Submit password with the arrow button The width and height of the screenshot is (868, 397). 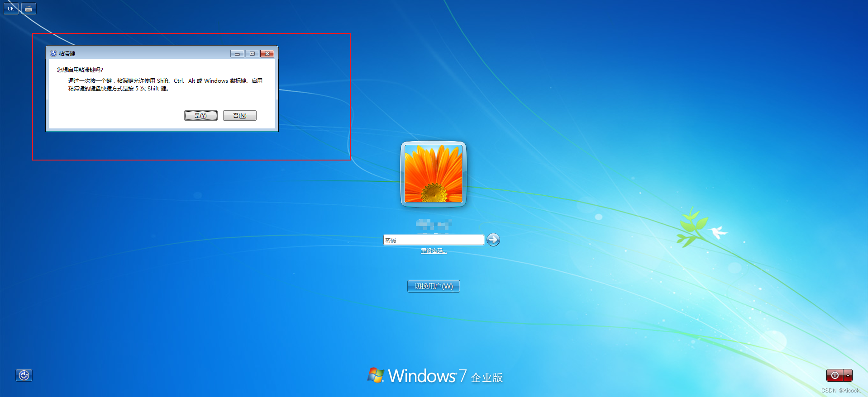coord(493,240)
